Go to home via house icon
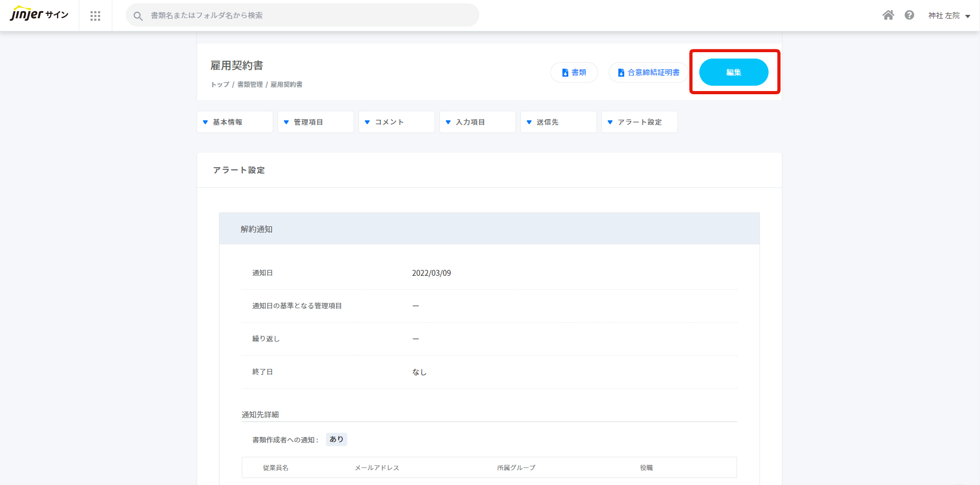980x485 pixels. tap(888, 15)
